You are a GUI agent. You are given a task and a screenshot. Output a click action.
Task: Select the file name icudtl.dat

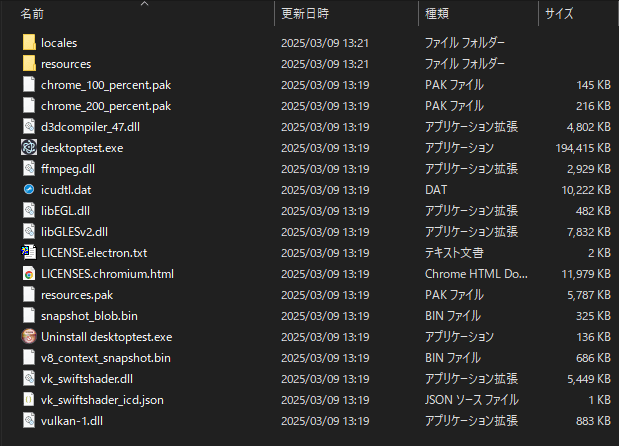pos(66,190)
